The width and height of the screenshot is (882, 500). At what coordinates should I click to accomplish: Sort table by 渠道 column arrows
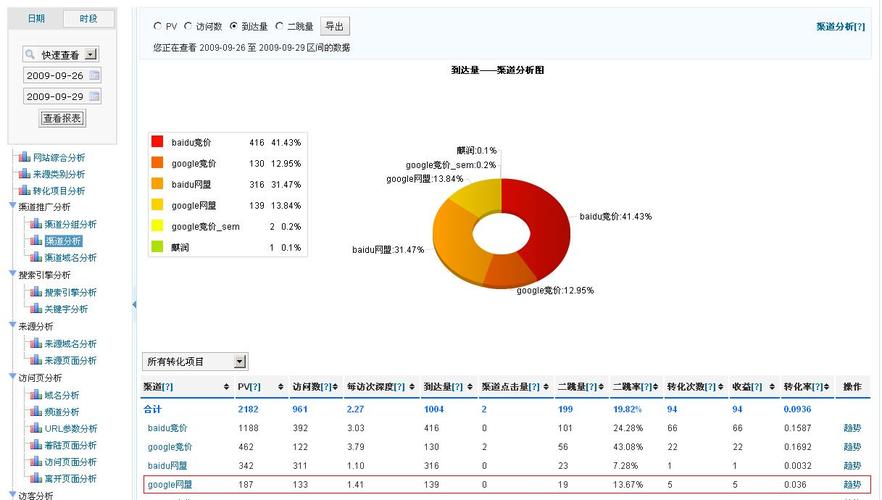point(226,387)
